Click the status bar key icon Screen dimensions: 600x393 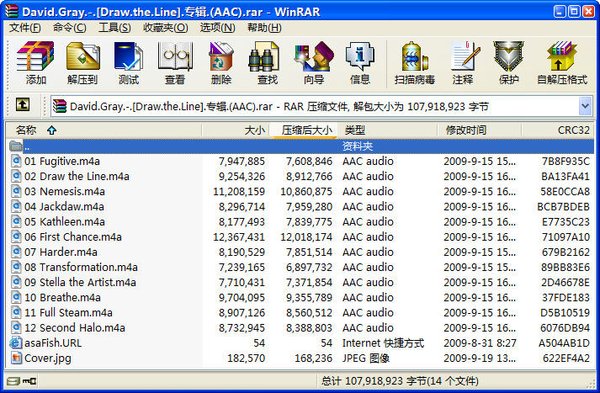29,381
